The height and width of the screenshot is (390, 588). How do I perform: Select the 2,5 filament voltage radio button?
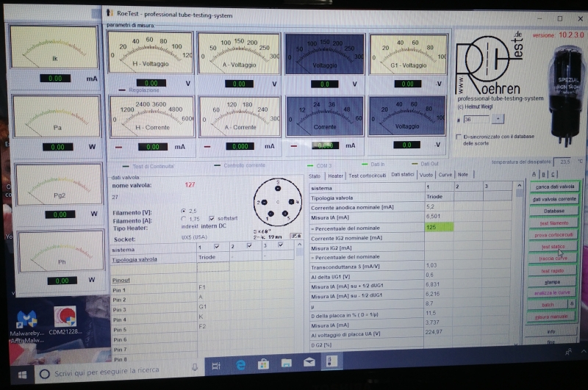pyautogui.click(x=184, y=210)
